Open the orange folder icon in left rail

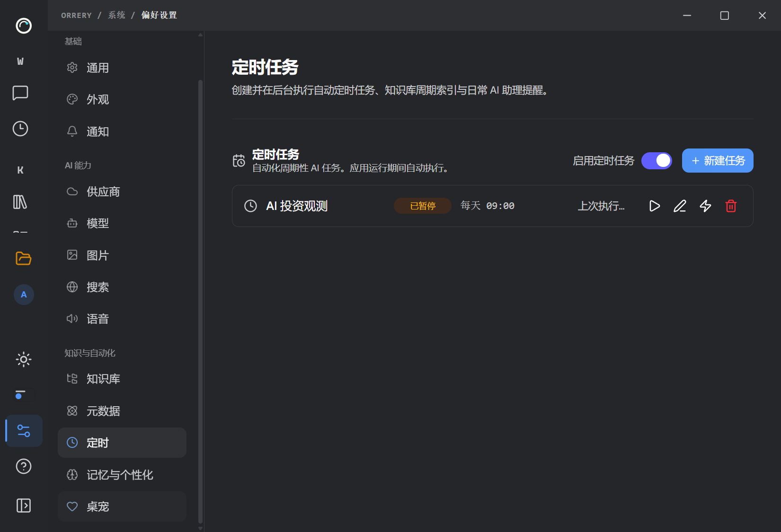tap(24, 258)
